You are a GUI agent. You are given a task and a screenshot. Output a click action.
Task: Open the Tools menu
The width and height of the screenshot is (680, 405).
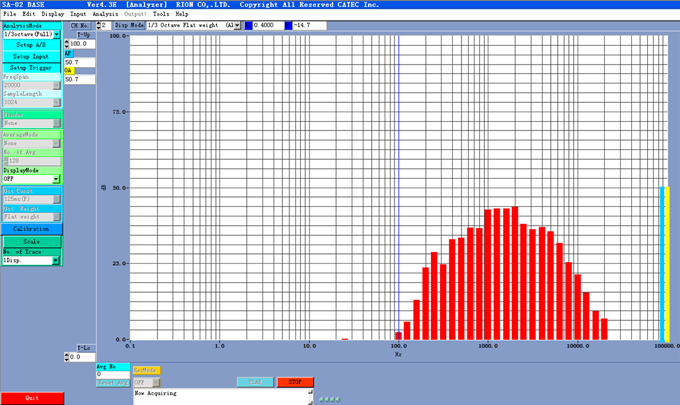(x=161, y=15)
